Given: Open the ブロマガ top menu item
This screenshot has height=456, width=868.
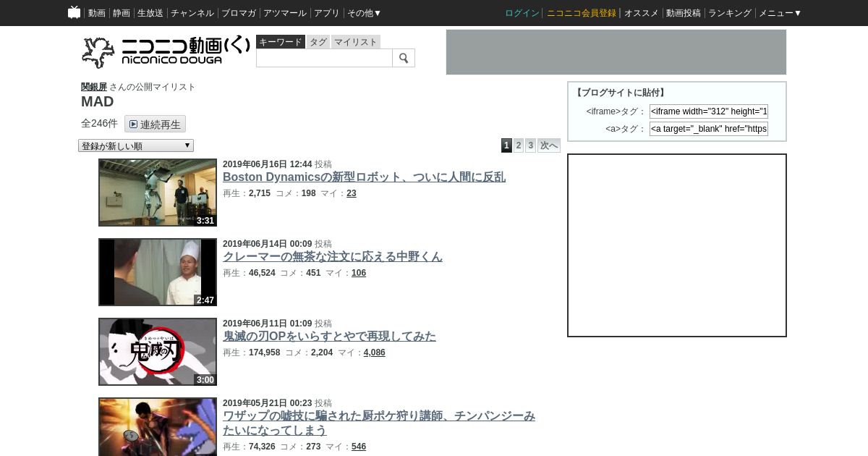Looking at the screenshot, I should 239,13.
